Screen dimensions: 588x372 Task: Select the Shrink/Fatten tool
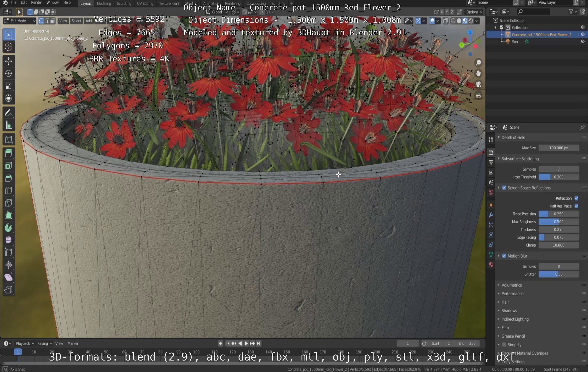pyautogui.click(x=9, y=265)
